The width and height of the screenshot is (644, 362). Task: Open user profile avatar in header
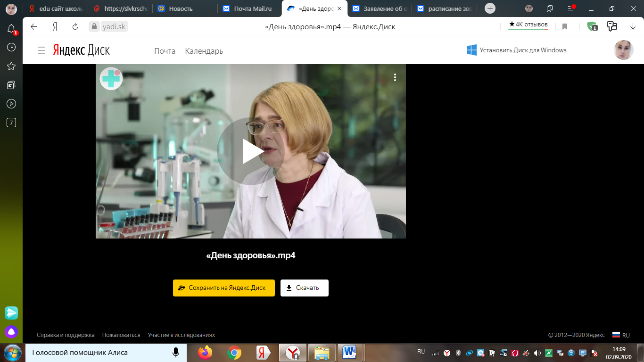point(624,50)
